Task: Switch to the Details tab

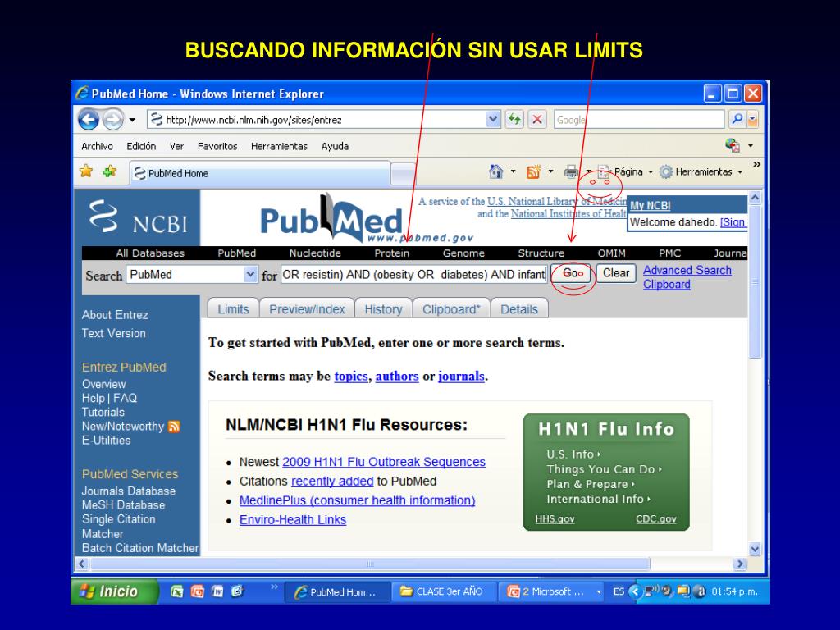Action: [519, 309]
